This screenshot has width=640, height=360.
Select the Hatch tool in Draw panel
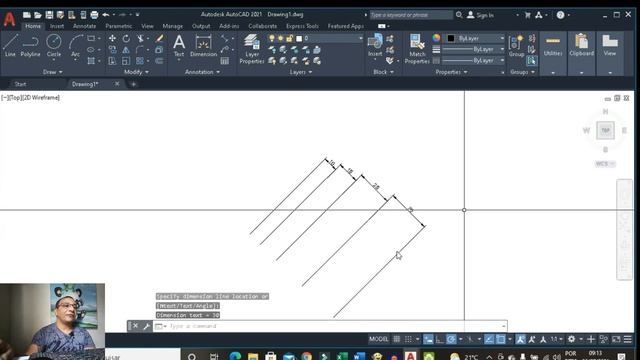click(x=91, y=61)
